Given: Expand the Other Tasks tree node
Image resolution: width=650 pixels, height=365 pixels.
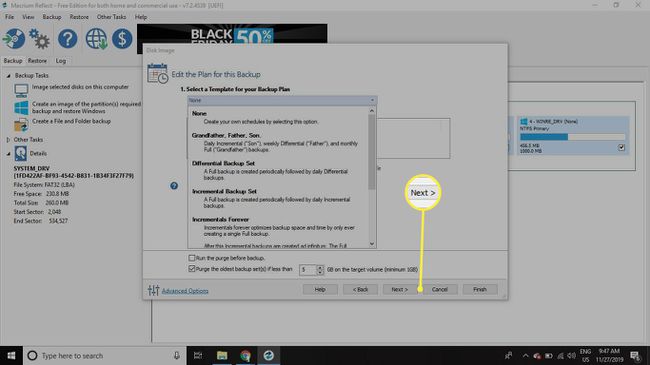Looking at the screenshot, I should point(8,140).
